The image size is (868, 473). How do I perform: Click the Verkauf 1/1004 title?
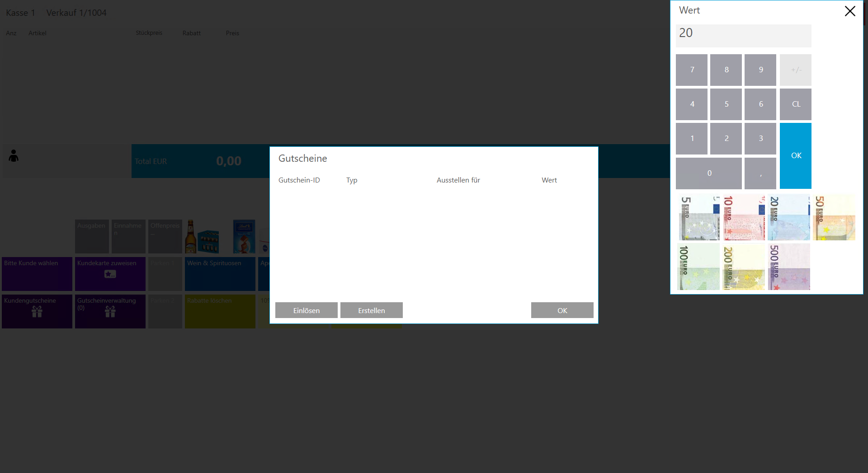(76, 13)
